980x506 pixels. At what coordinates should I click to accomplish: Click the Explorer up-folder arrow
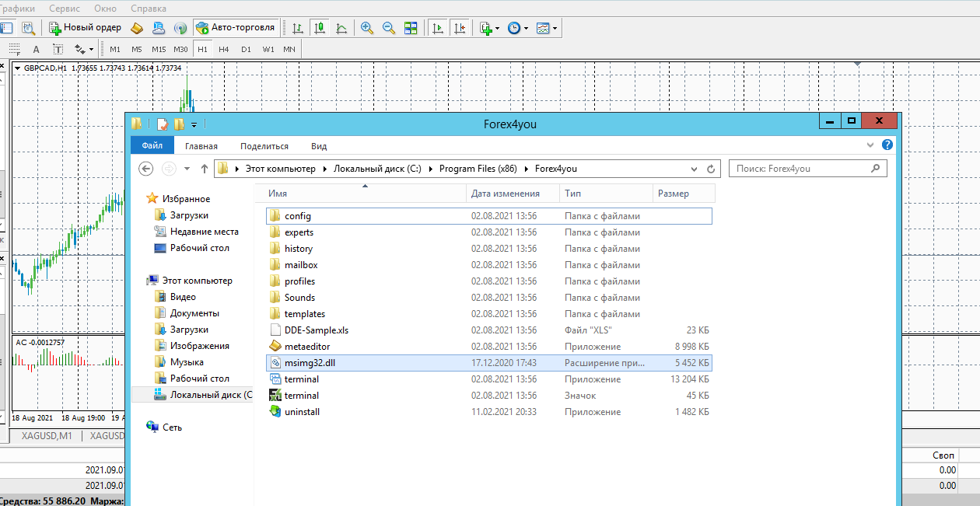(205, 169)
